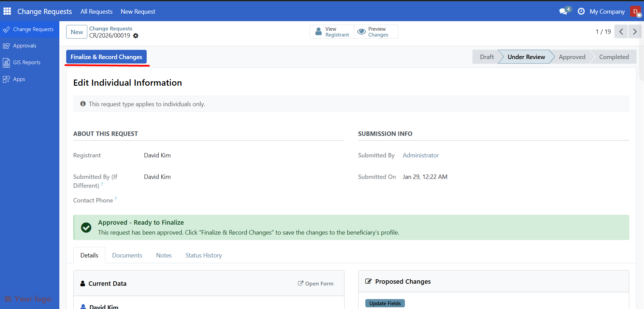Click the gear icon beside CR/2026/00019

[136, 36]
